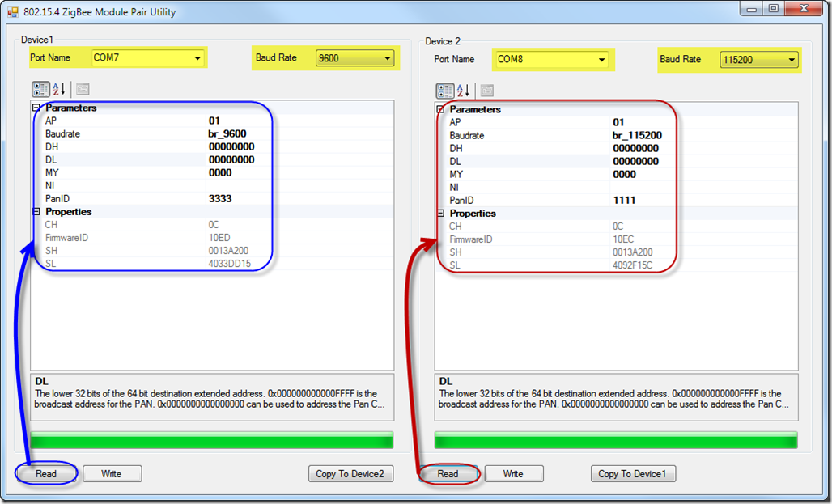
Task: Open the 115200 baud rate dropdown
Action: coord(792,60)
